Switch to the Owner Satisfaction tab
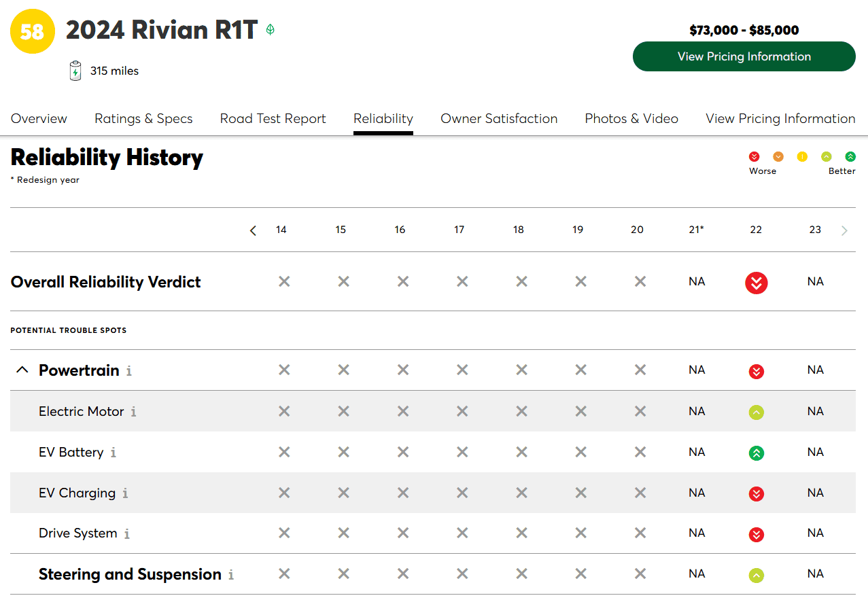 (x=499, y=118)
